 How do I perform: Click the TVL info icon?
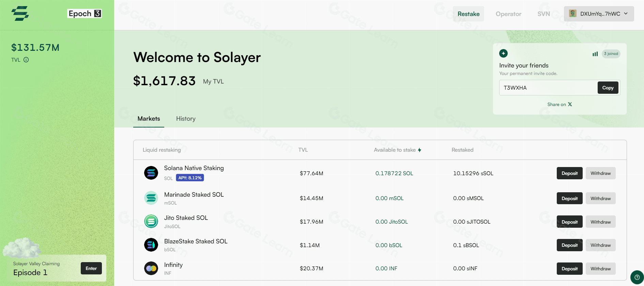tap(26, 60)
